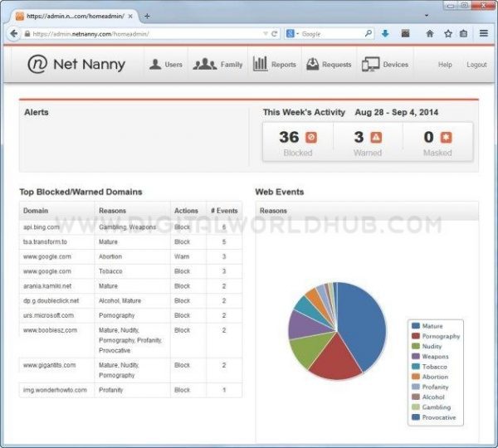The width and height of the screenshot is (498, 448).
Task: Go to the Reports section
Action: click(x=274, y=65)
